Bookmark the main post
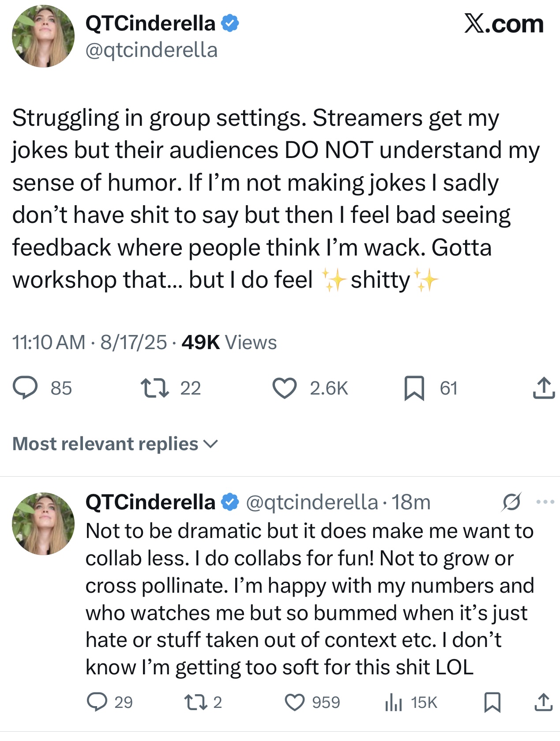The image size is (560, 741). (x=414, y=388)
